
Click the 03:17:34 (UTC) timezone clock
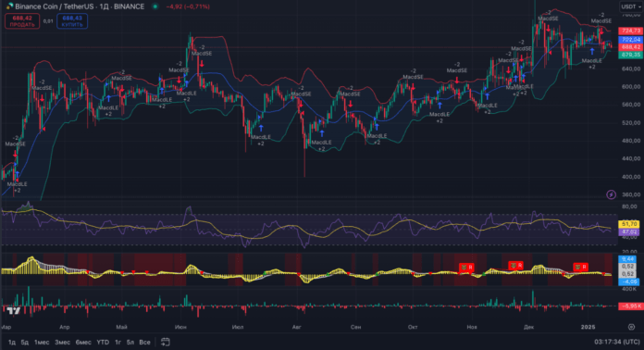(x=617, y=342)
